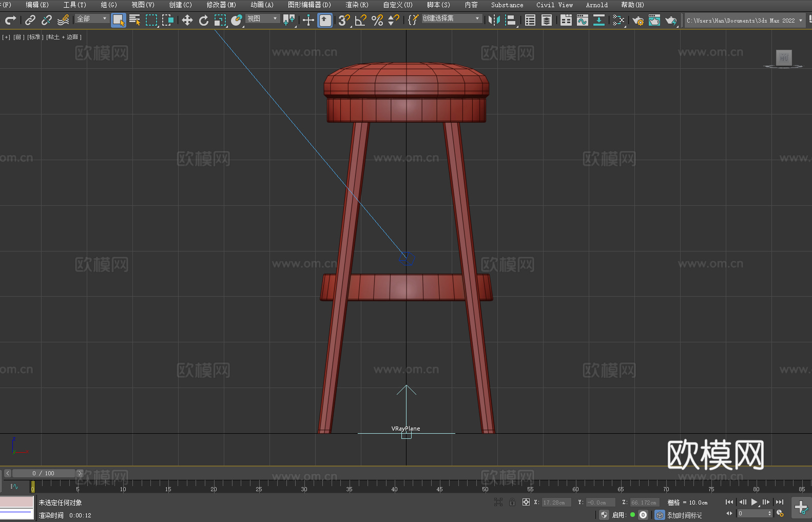Viewport: 812px width, 522px height.
Task: Toggle the Scene Explorer
Action: point(530,20)
